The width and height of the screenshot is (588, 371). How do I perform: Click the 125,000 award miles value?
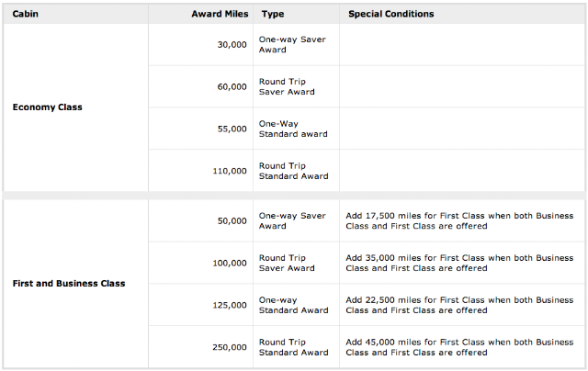(229, 305)
